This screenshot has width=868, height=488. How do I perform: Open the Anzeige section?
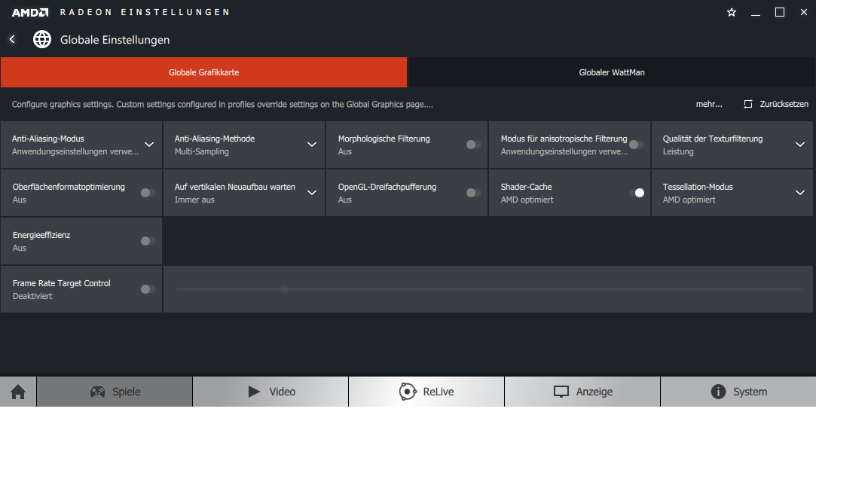[582, 392]
